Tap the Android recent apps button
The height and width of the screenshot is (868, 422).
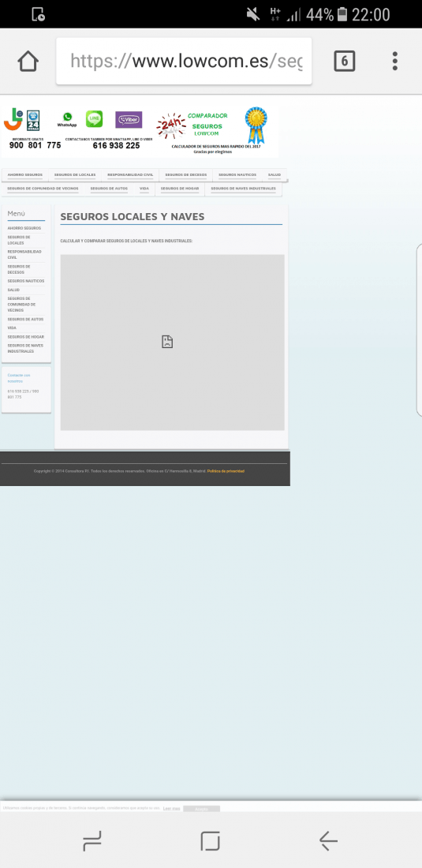pyautogui.click(x=92, y=841)
